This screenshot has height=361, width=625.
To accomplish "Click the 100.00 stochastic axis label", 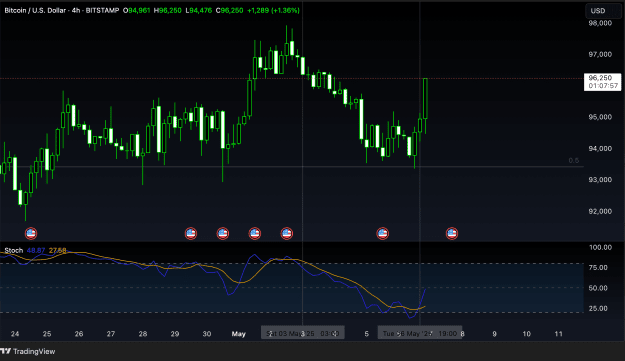I will [x=600, y=247].
